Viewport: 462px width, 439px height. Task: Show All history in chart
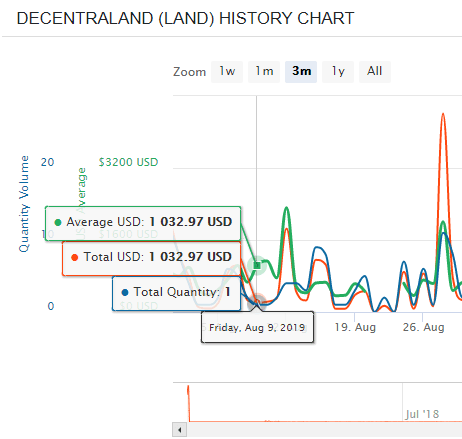375,72
